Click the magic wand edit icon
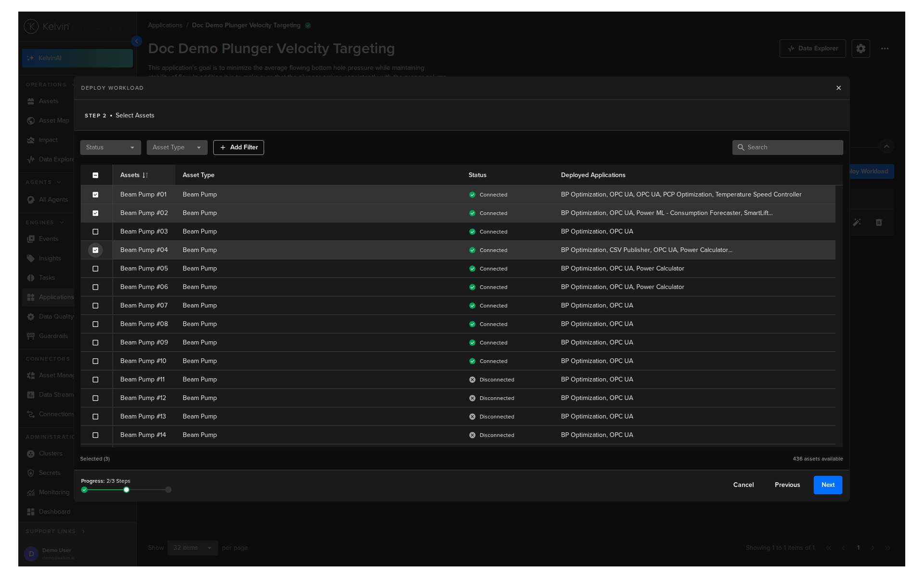The width and height of the screenshot is (924, 578). (857, 223)
